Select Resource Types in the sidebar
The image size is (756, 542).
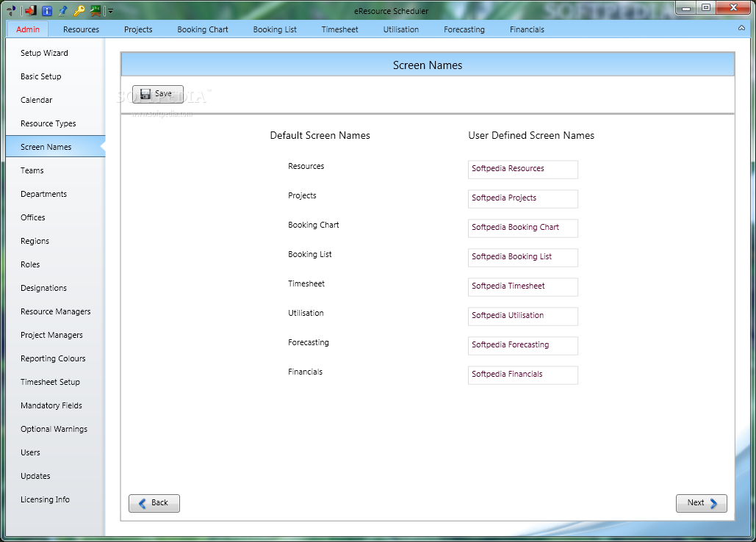[55, 124]
